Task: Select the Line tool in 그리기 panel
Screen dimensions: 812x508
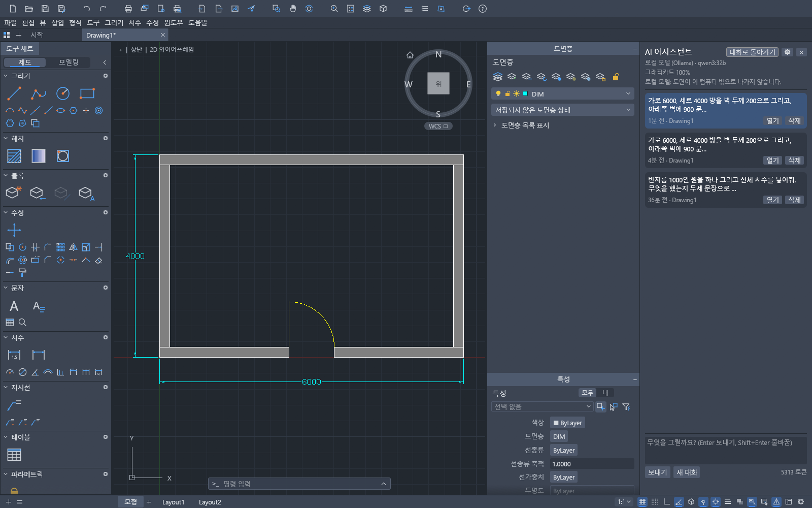Action: 14,93
